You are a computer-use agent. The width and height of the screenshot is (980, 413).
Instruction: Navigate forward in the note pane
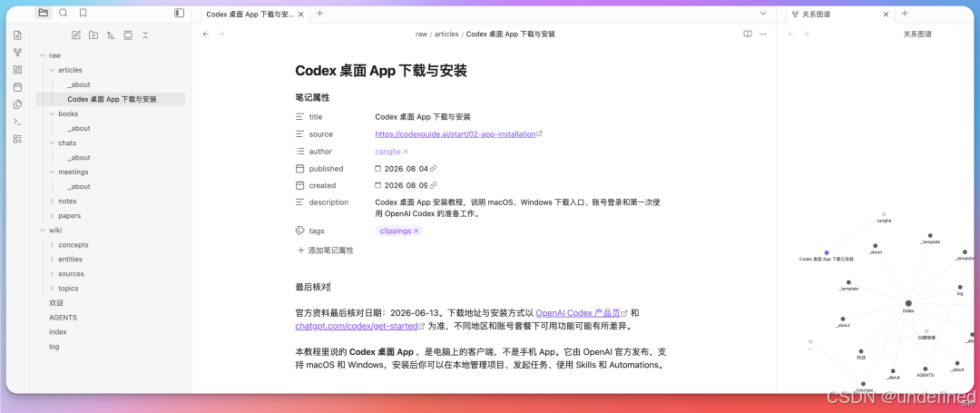pyautogui.click(x=220, y=34)
